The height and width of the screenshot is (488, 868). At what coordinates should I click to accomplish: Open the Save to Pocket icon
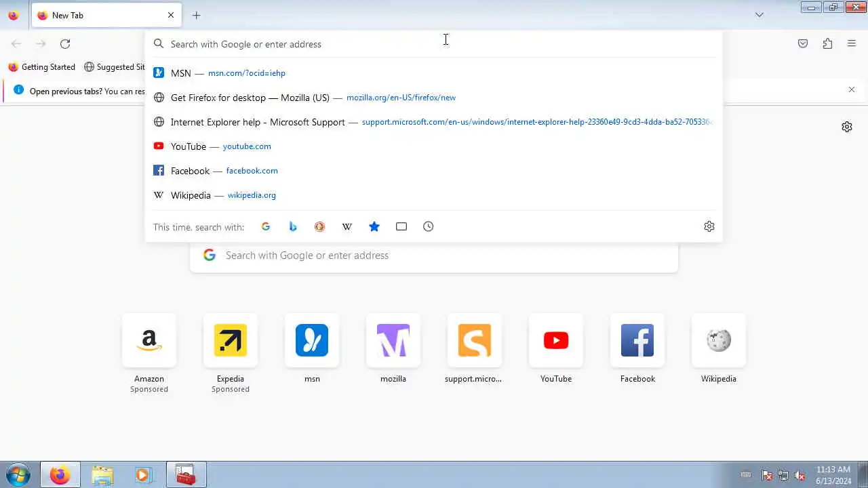pyautogui.click(x=803, y=44)
